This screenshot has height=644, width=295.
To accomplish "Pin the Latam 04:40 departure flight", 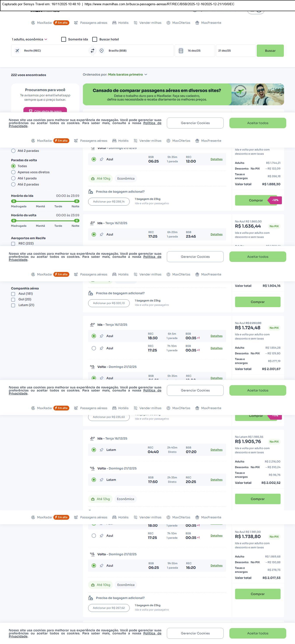I will [x=101, y=450].
